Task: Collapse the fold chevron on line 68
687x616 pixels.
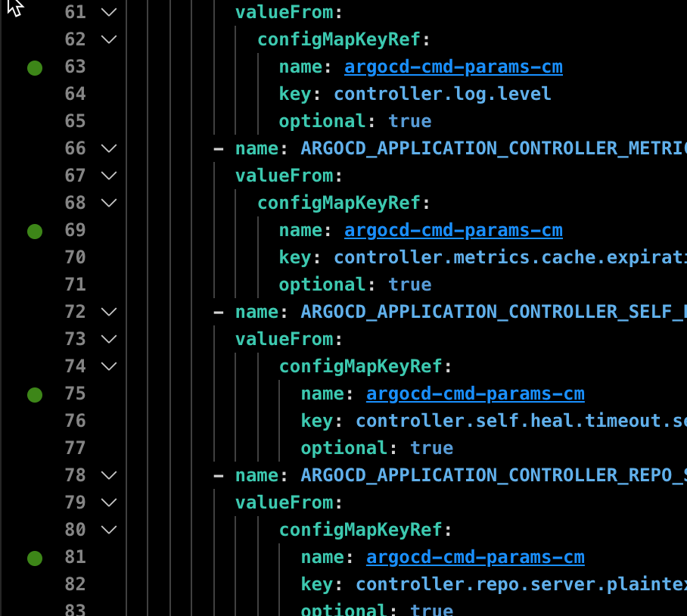Action: pyautogui.click(x=109, y=203)
